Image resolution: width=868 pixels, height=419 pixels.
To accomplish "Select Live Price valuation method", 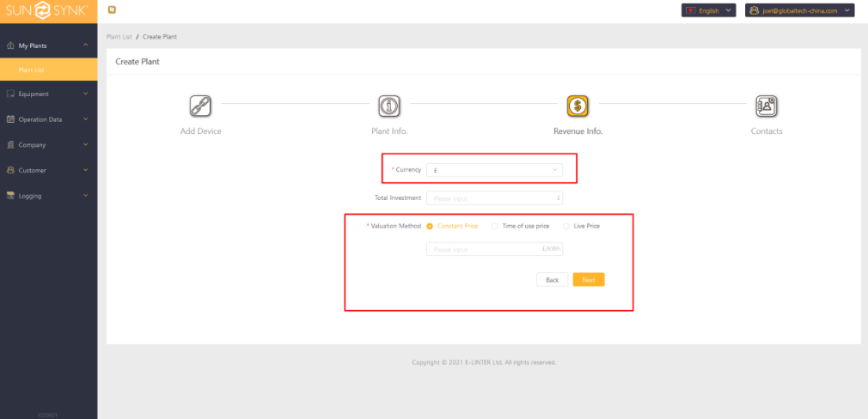I will (581, 226).
